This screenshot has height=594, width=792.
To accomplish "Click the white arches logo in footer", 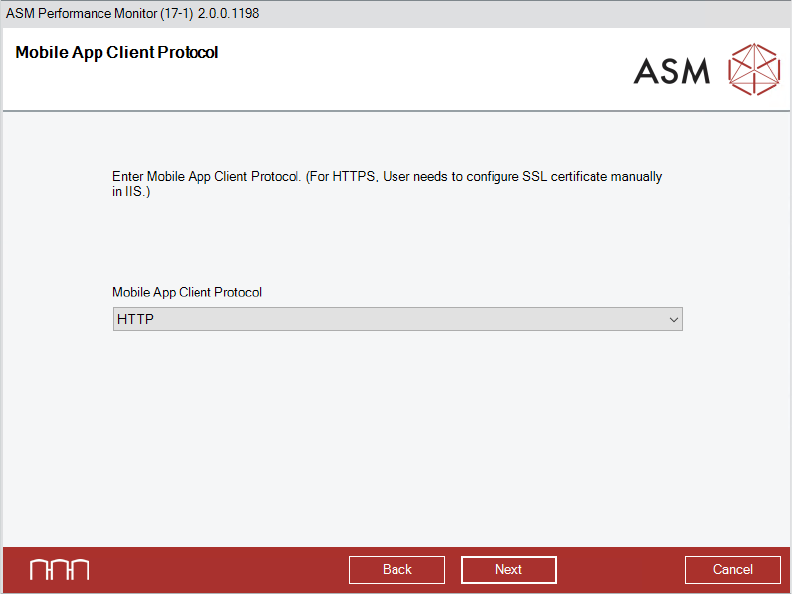I will point(59,569).
